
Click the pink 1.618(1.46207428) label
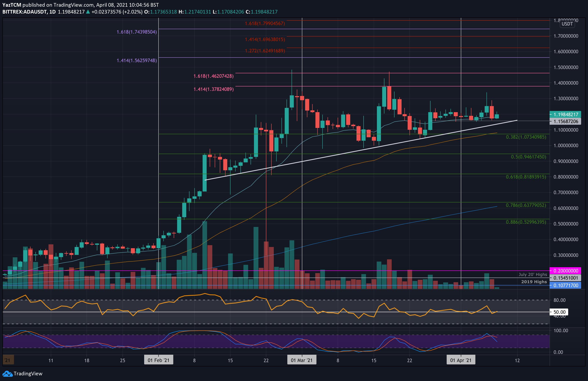[x=214, y=76]
